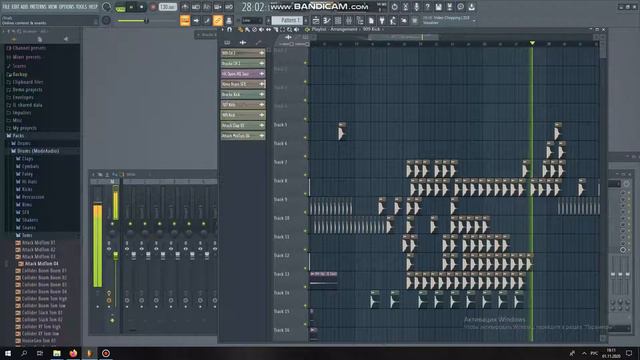Open the hint bar dropdown arrow
Screen dimensions: 640x360
pos(474,20)
